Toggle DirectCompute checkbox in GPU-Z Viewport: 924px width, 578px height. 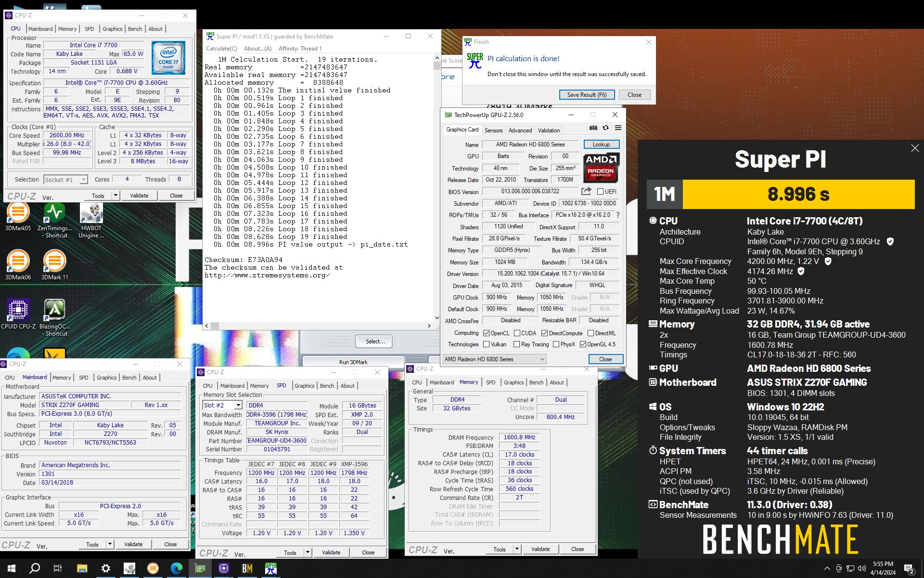[544, 333]
